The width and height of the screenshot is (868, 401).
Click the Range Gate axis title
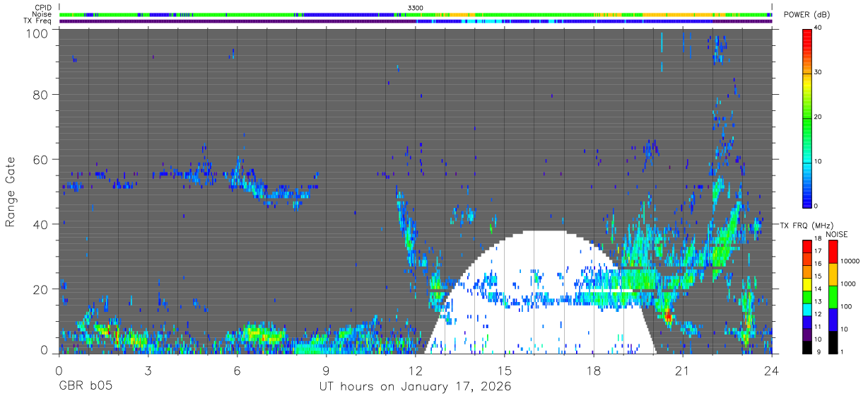[x=11, y=192]
